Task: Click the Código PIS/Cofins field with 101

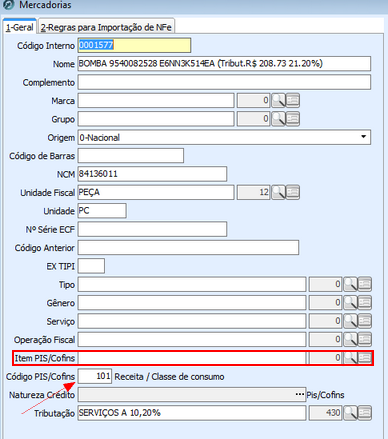Action: [95, 376]
